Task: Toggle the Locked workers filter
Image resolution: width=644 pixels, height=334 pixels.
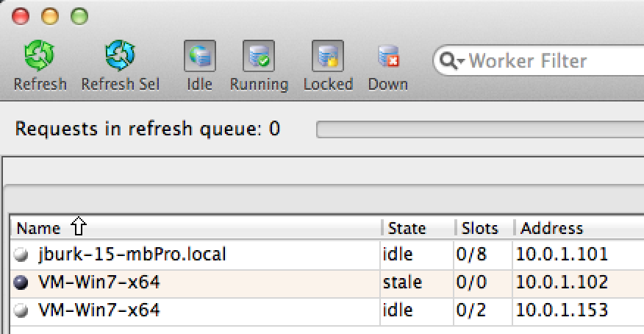Action: (328, 56)
